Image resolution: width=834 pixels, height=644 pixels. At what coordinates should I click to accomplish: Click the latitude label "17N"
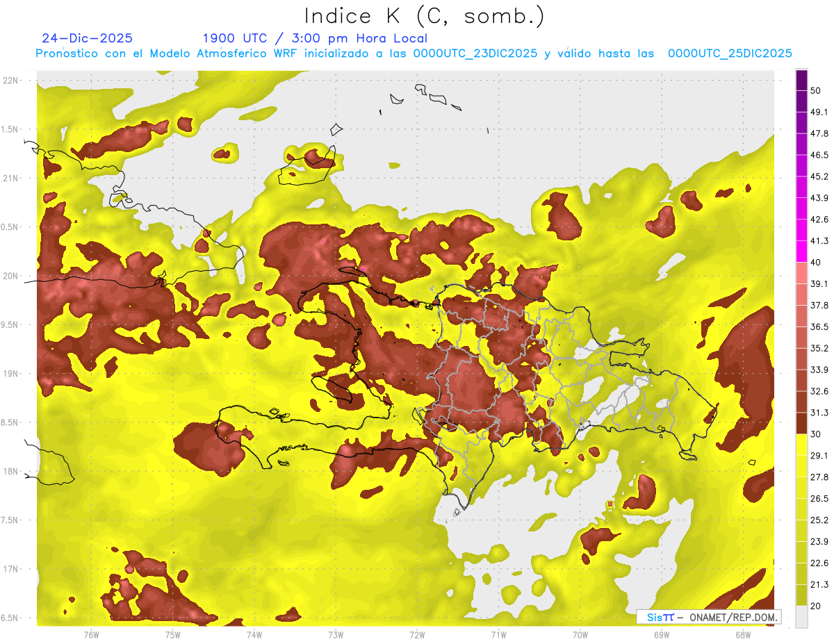[10, 570]
